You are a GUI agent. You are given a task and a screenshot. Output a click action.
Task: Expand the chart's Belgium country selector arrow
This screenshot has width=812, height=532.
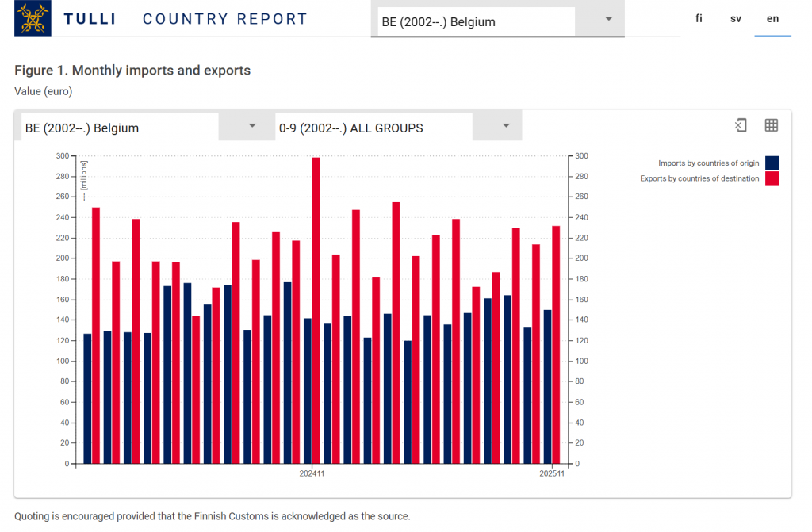point(252,126)
